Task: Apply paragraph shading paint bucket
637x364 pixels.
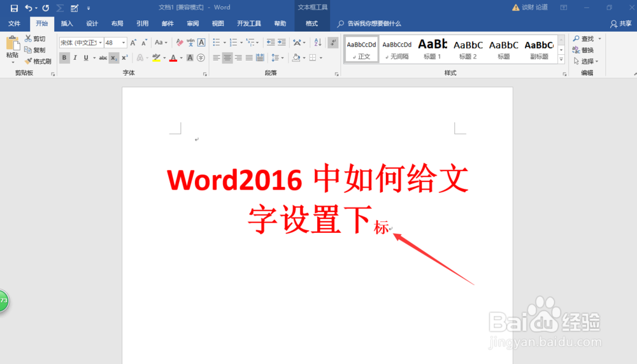Action: click(296, 58)
